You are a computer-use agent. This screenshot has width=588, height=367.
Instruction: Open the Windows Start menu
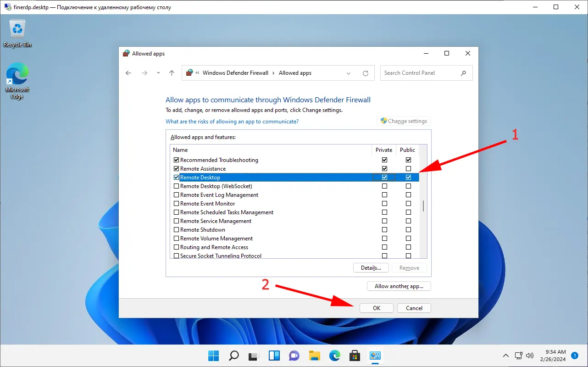click(x=214, y=356)
